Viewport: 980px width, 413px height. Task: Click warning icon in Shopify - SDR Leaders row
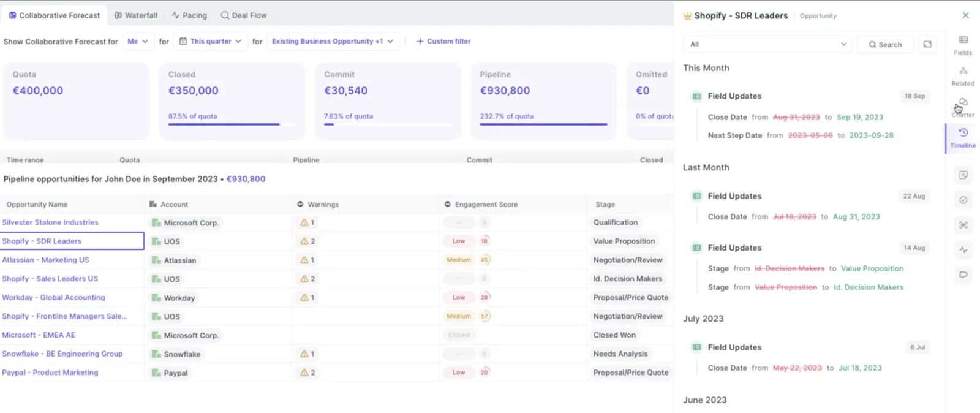(304, 241)
